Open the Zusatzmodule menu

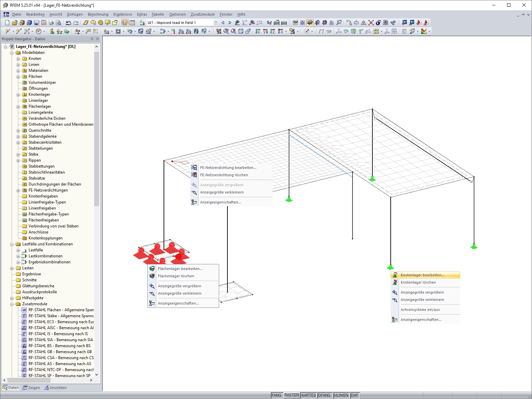203,14
